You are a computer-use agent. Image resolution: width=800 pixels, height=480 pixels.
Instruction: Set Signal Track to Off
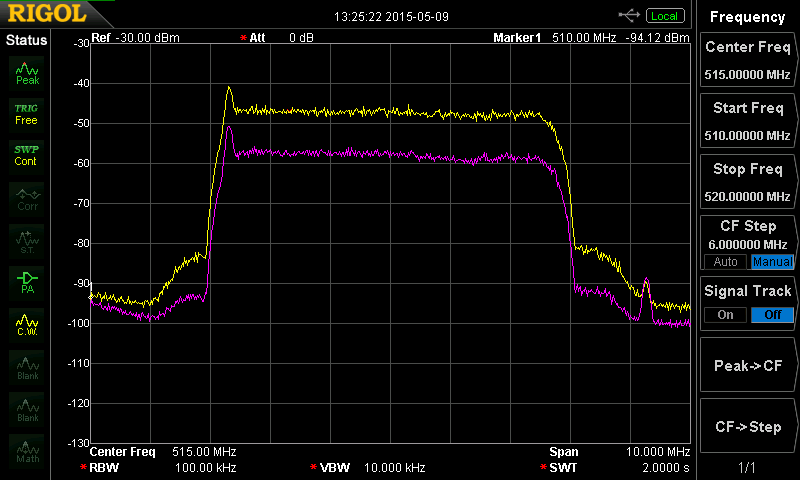click(771, 315)
